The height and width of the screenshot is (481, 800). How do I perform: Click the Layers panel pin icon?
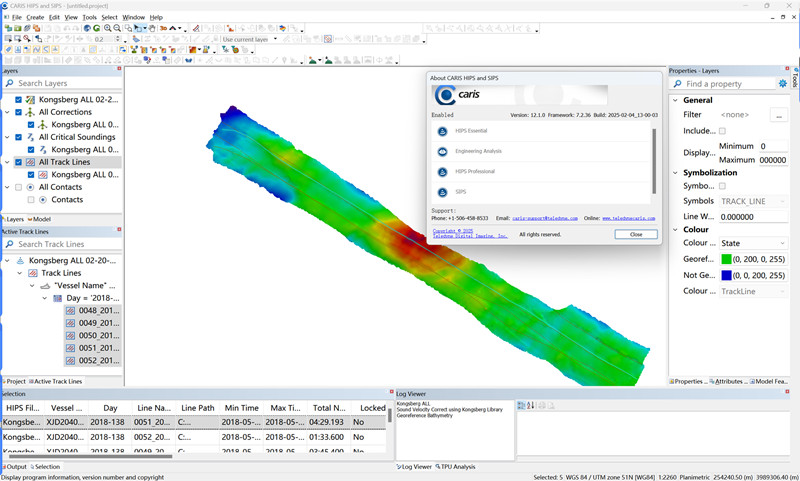click(119, 68)
